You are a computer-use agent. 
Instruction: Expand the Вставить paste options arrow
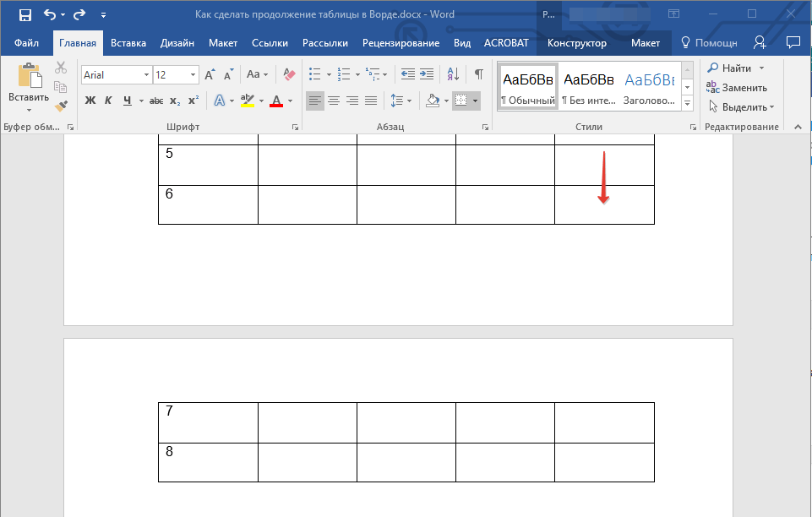click(x=29, y=110)
